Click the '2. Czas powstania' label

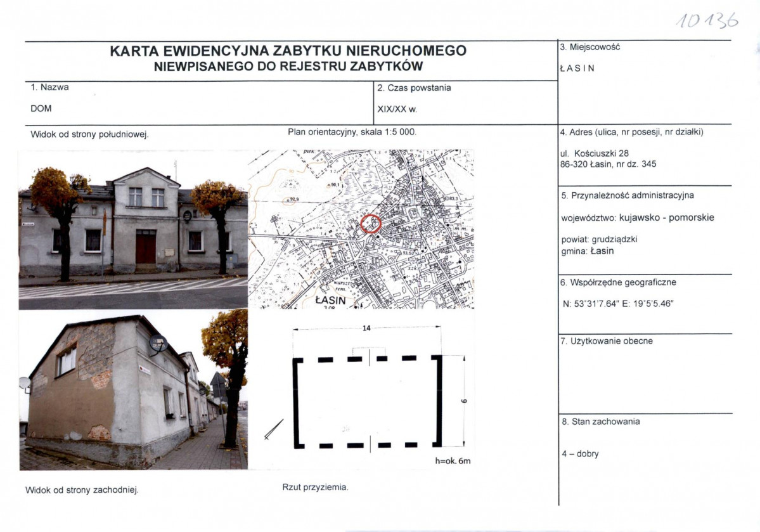click(414, 88)
